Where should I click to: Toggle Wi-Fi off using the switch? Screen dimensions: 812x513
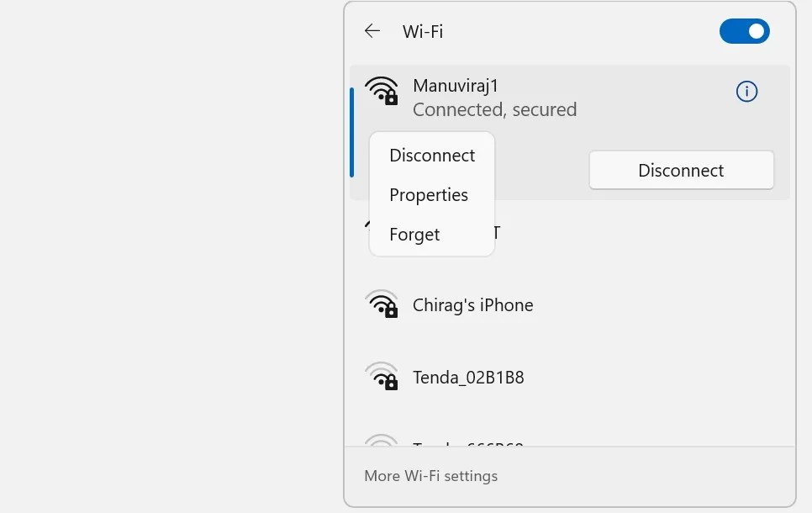click(745, 31)
